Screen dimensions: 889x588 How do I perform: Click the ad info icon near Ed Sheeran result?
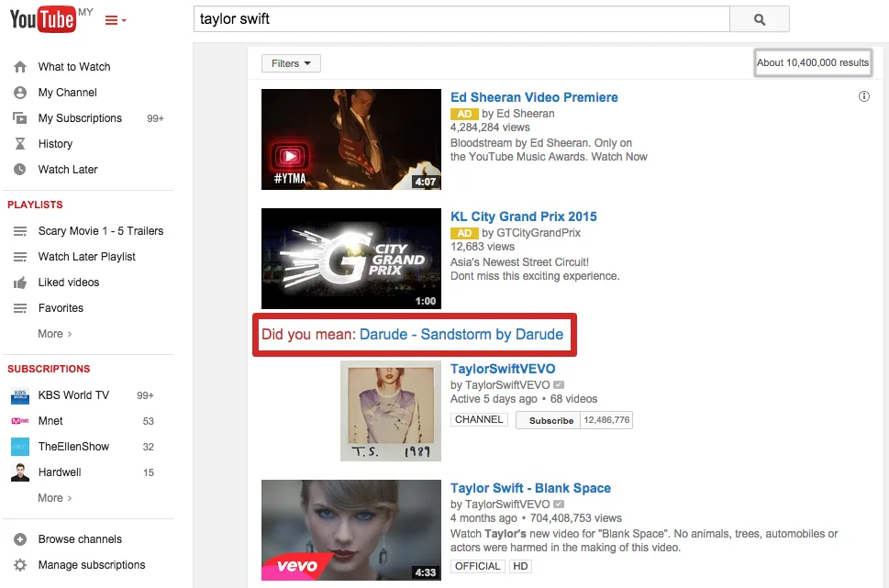[862, 95]
